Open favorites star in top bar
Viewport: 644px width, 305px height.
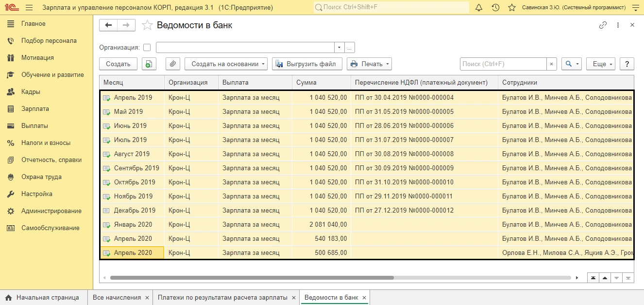[x=511, y=7]
